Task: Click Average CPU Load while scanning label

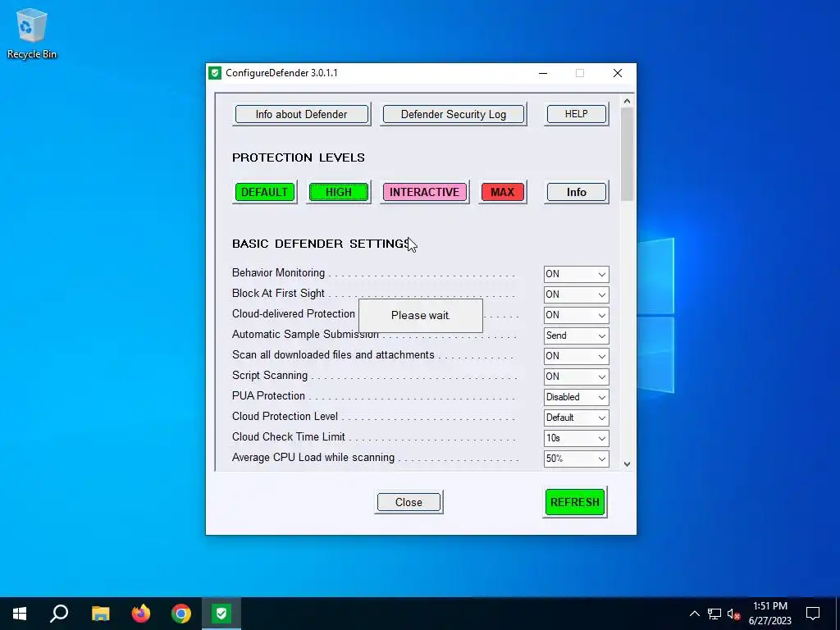Action: click(x=313, y=458)
